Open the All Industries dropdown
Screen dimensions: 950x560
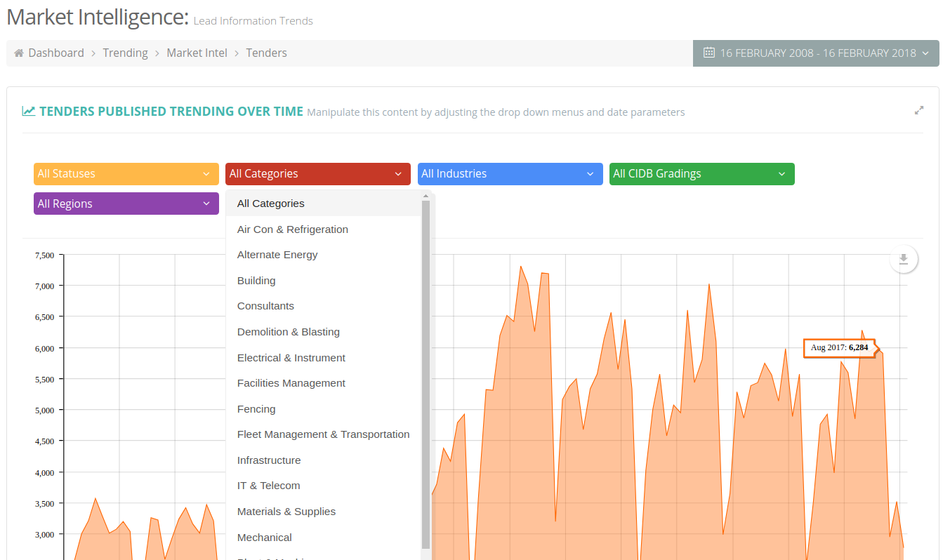pos(510,174)
